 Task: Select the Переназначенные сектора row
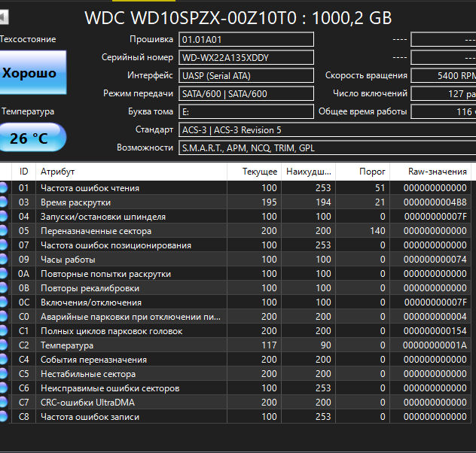coord(236,231)
